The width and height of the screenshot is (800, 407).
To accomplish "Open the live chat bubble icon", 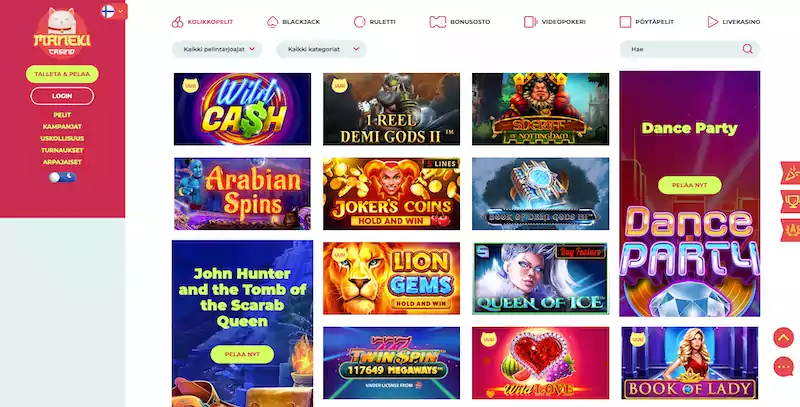I will (784, 367).
